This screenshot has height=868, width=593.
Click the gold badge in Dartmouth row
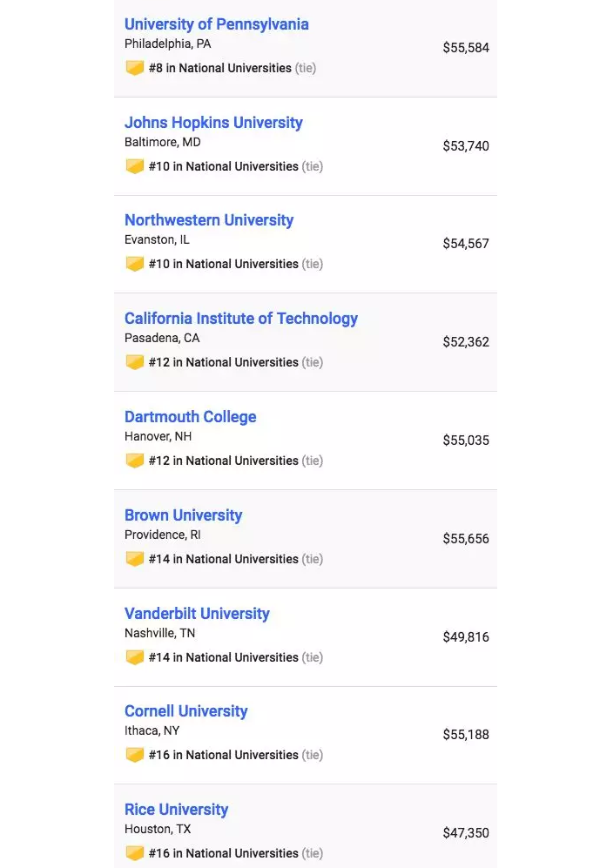click(135, 461)
